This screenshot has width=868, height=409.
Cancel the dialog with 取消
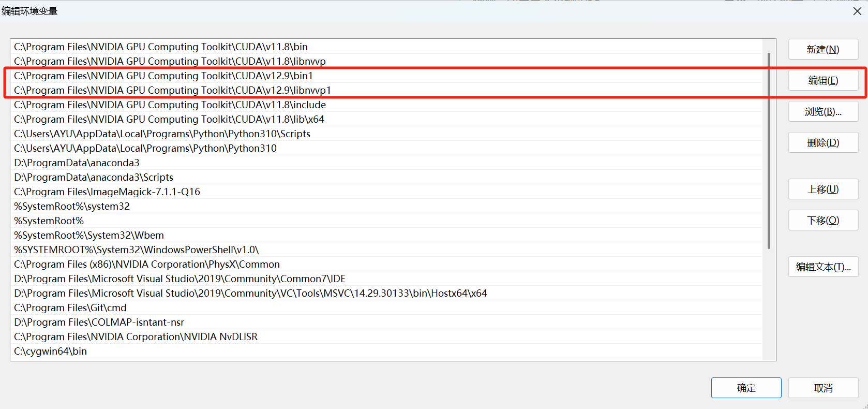[x=823, y=388]
